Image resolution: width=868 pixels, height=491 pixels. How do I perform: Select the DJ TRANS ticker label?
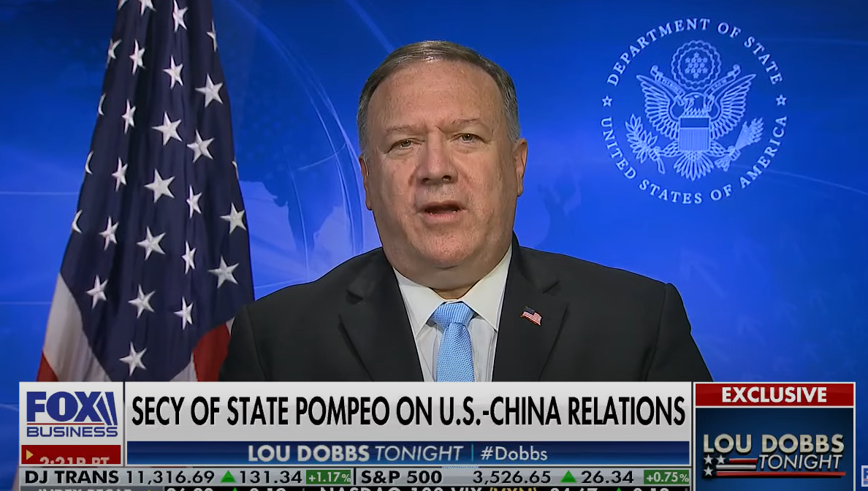click(72, 476)
